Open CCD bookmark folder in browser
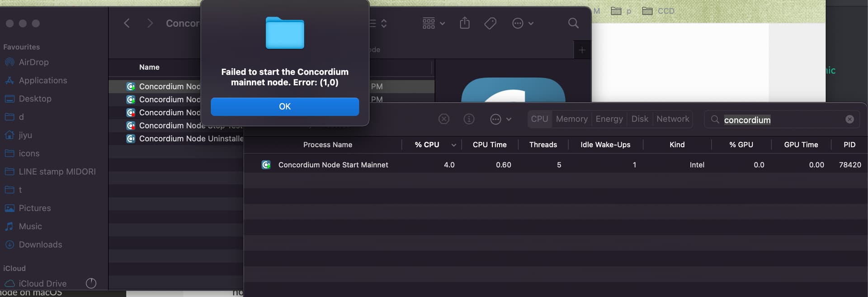 click(x=658, y=11)
